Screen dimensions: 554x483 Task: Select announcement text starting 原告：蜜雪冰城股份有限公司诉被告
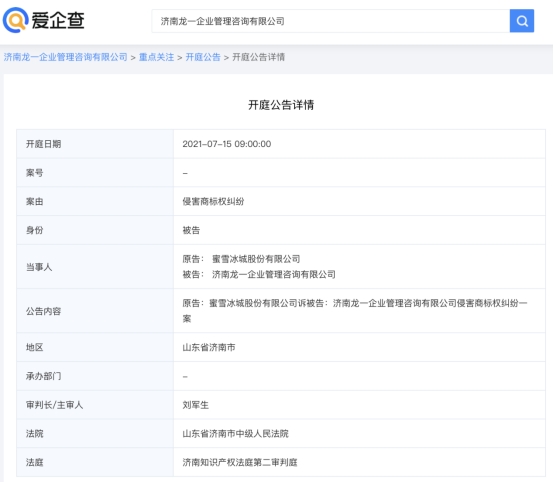[x=355, y=311]
